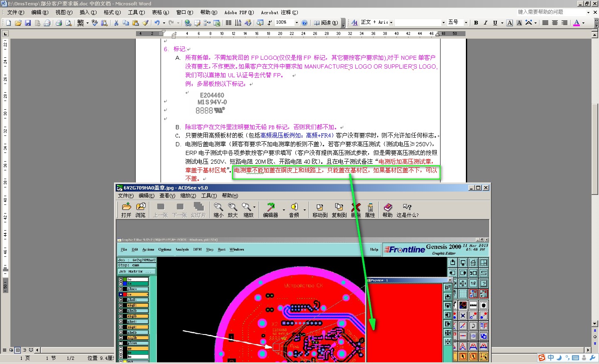
Task: Click the Columns layout icon
Action: tap(228, 23)
